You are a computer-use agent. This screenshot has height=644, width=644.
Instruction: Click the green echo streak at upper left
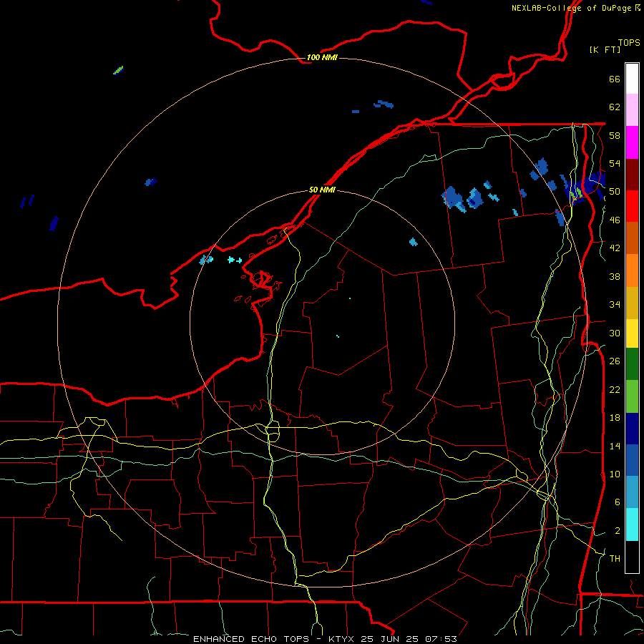(118, 70)
